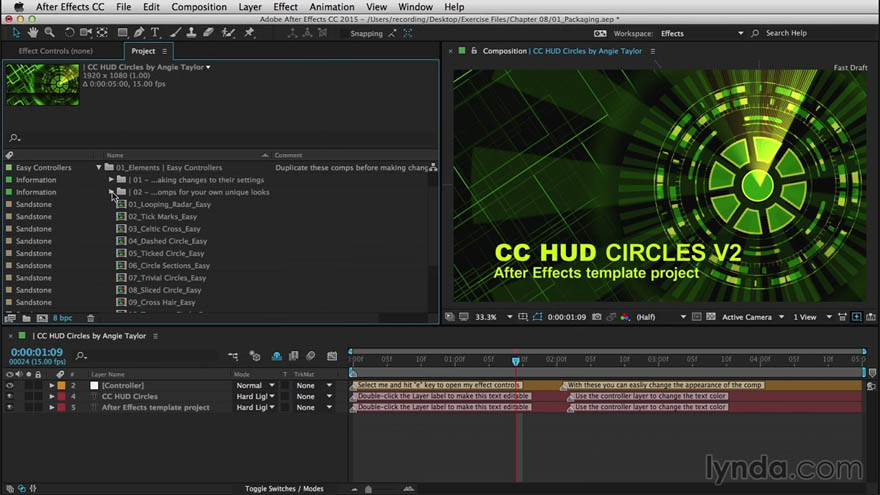Open blend mode dropdown for [Controller]

[x=255, y=386]
